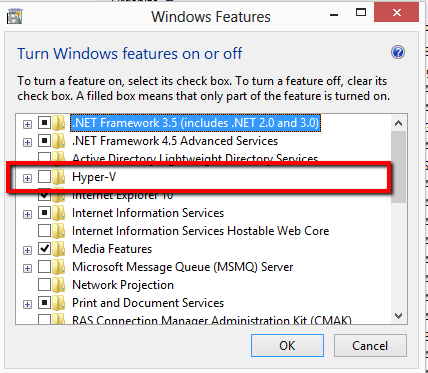The image size is (428, 373).
Task: Expand .NET Framework 4.5 Advanced Services node
Action: (27, 143)
